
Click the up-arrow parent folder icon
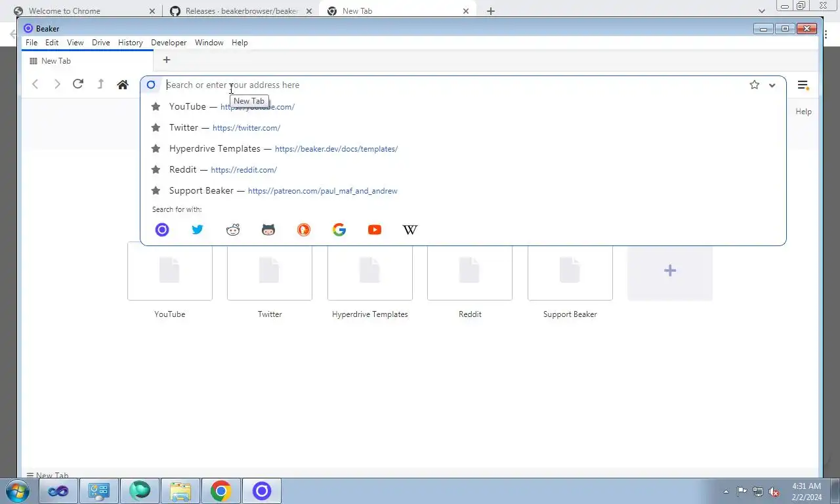(x=100, y=84)
